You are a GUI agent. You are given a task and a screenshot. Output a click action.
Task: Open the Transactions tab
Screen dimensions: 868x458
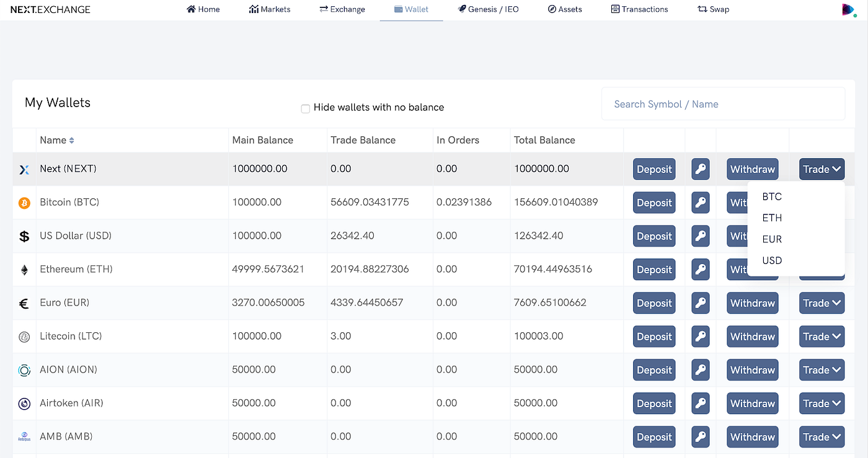click(639, 9)
